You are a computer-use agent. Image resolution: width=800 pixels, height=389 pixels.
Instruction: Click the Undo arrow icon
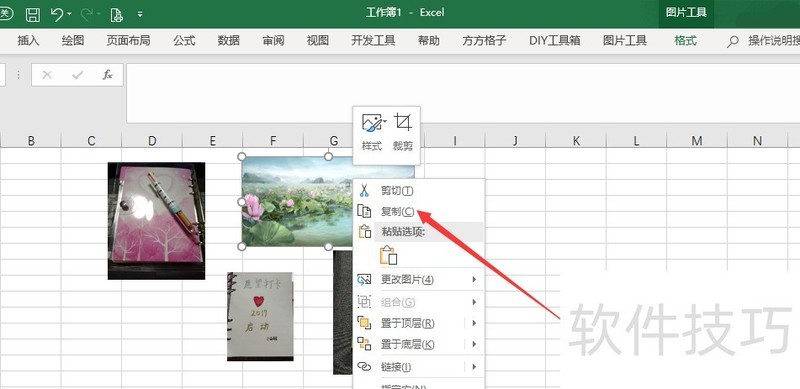pyautogui.click(x=57, y=14)
